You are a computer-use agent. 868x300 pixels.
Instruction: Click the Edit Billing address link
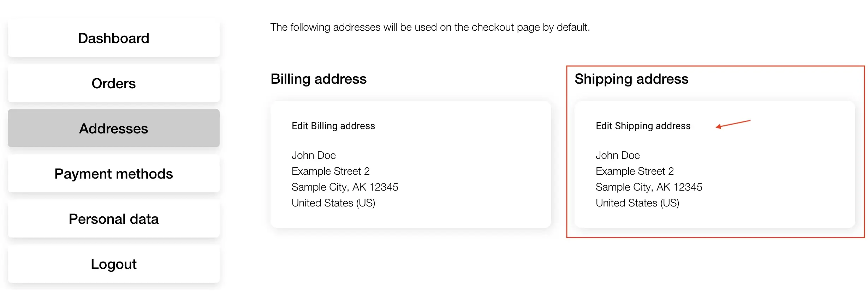click(333, 126)
